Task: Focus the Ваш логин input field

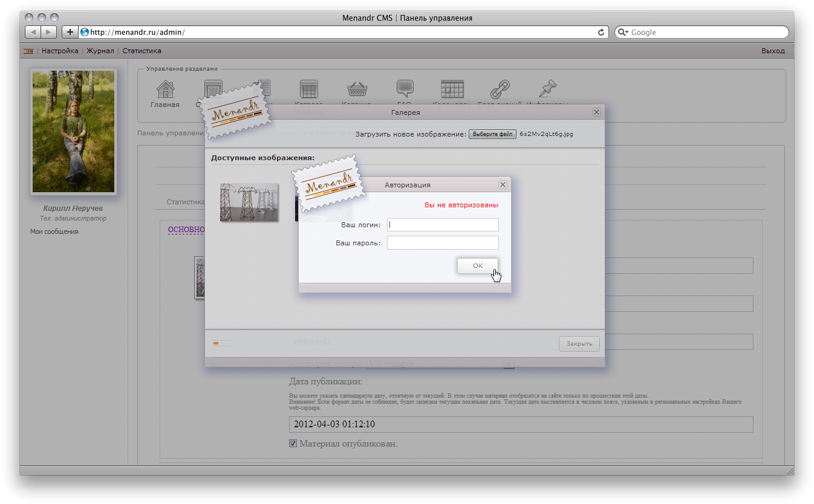Action: (x=442, y=224)
